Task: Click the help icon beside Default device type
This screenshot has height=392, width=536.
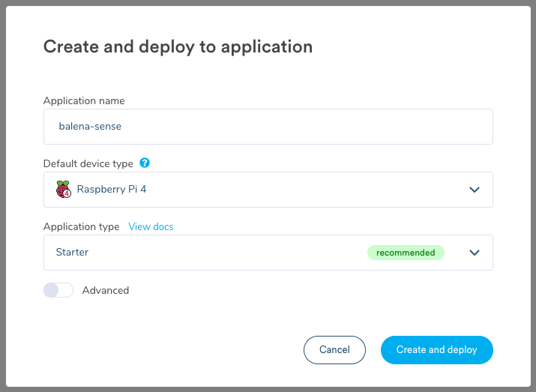Action: (x=145, y=163)
